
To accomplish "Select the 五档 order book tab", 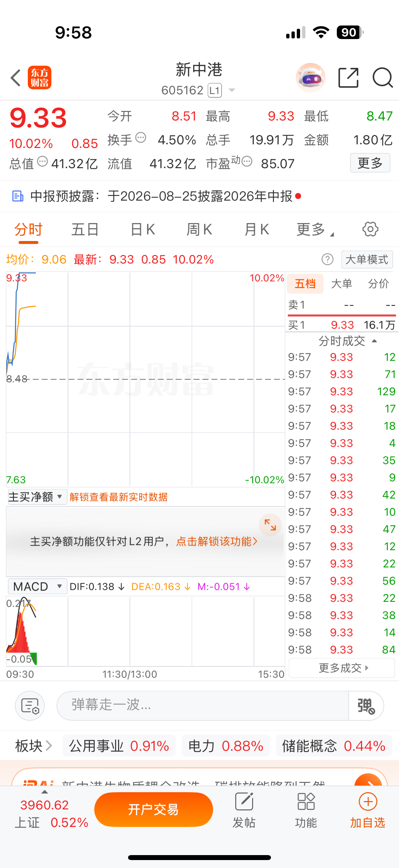I will (x=305, y=284).
